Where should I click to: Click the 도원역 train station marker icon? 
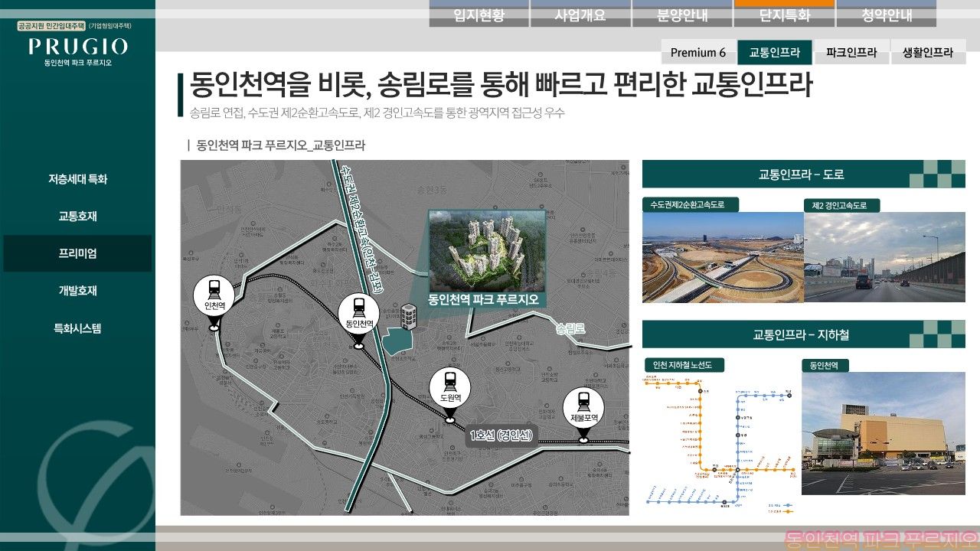click(449, 393)
